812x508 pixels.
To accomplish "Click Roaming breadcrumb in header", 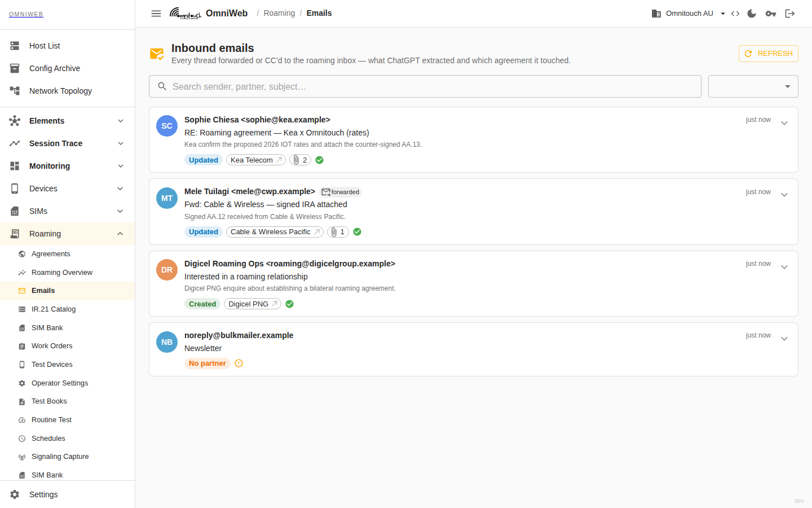I will click(279, 13).
